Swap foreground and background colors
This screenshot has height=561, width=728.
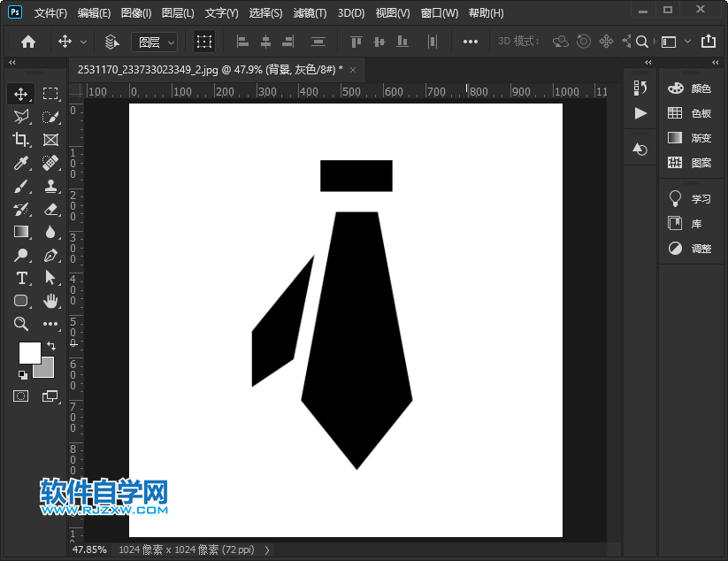pos(51,344)
